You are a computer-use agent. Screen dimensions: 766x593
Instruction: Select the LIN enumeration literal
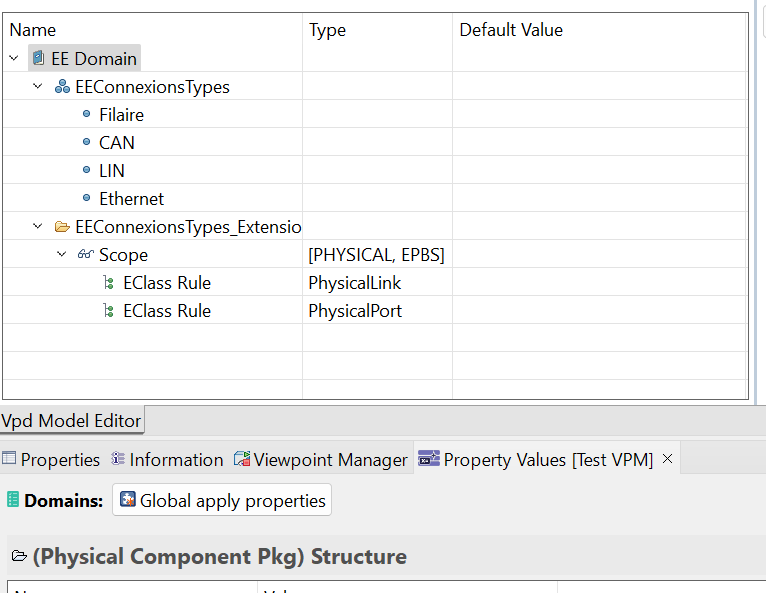tap(112, 171)
